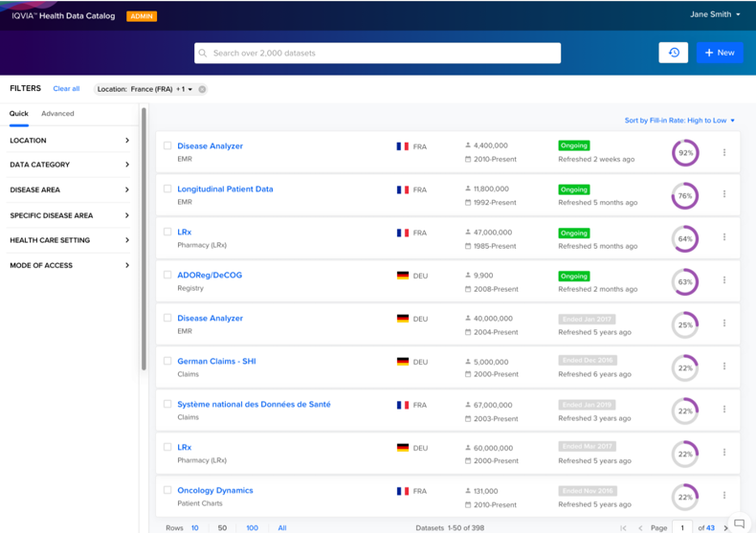Viewport: 756px width, 533px height.
Task: Check the LRx FRA row checkbox
Action: click(x=167, y=232)
